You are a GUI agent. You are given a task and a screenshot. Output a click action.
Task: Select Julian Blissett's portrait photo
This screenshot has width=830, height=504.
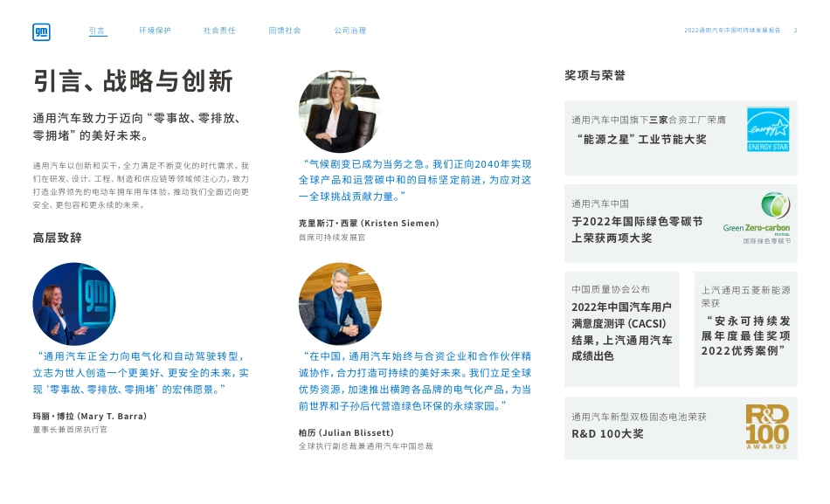340,304
